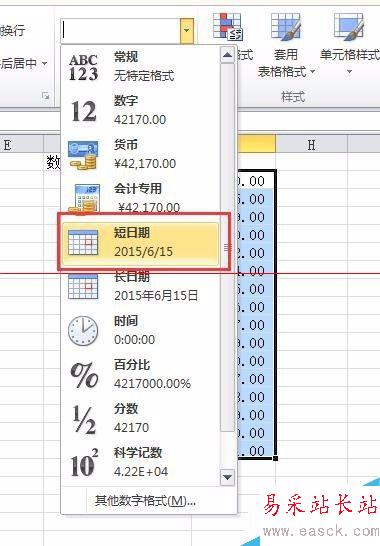Apply the Time (时间) format
Screen dimensions: 380x546
pyautogui.click(x=141, y=330)
